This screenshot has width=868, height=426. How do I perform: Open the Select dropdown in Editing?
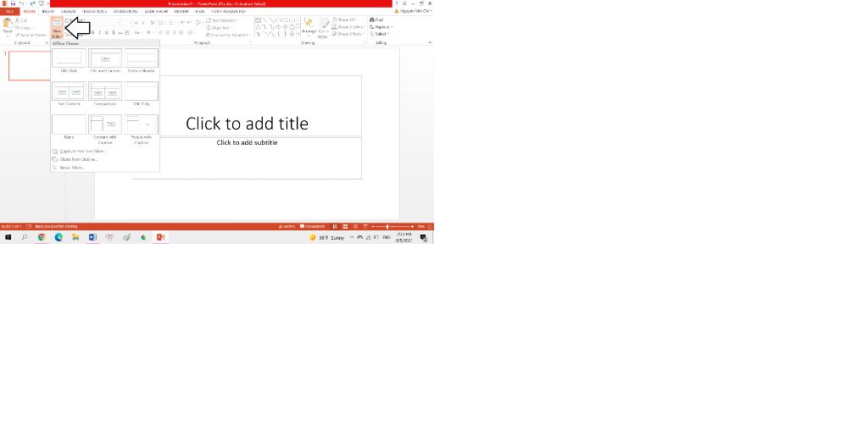point(379,34)
